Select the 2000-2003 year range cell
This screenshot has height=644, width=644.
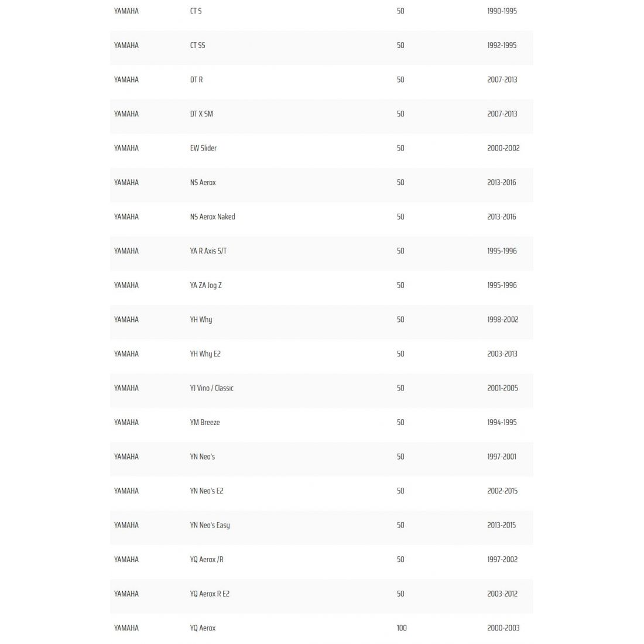(x=503, y=628)
